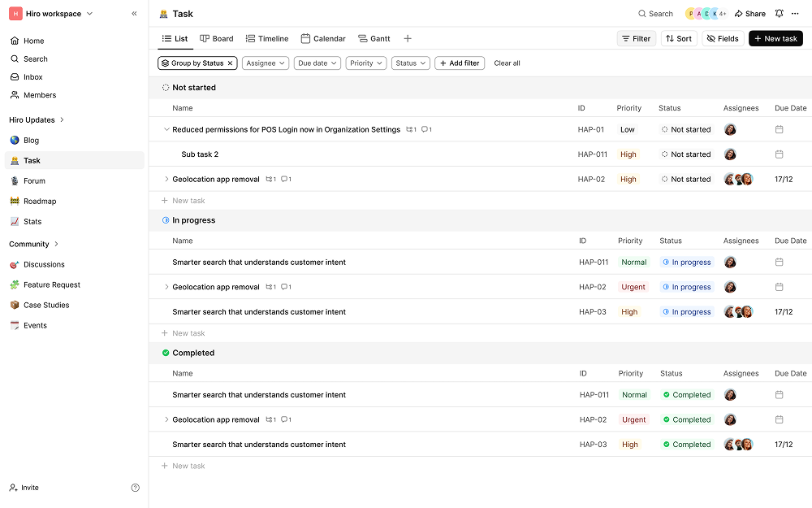Remove Group by Status filter with X

(x=230, y=63)
